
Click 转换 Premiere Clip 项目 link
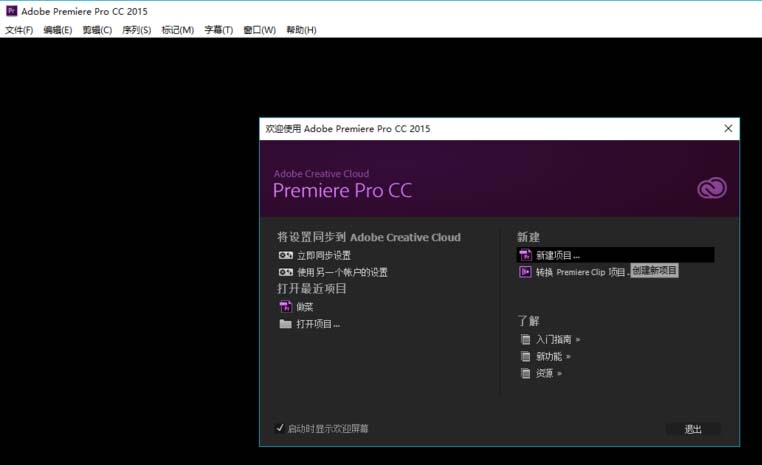tap(582, 272)
